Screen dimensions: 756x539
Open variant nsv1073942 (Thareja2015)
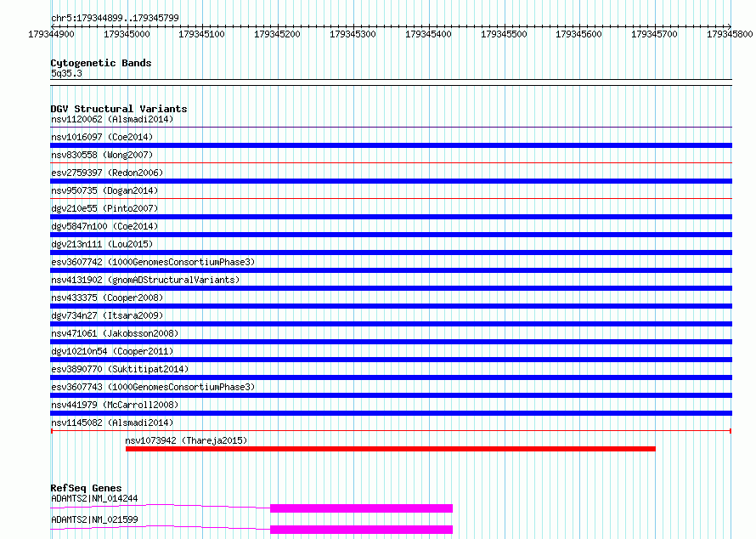coord(186,440)
